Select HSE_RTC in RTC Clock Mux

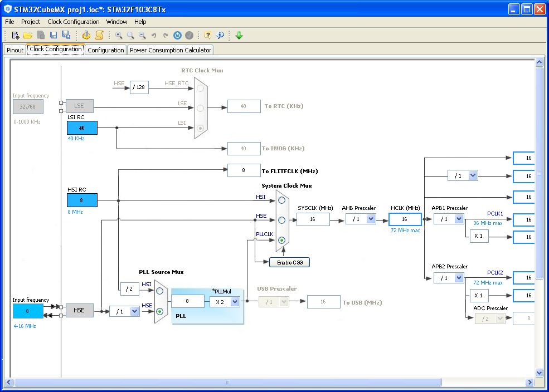[x=200, y=88]
